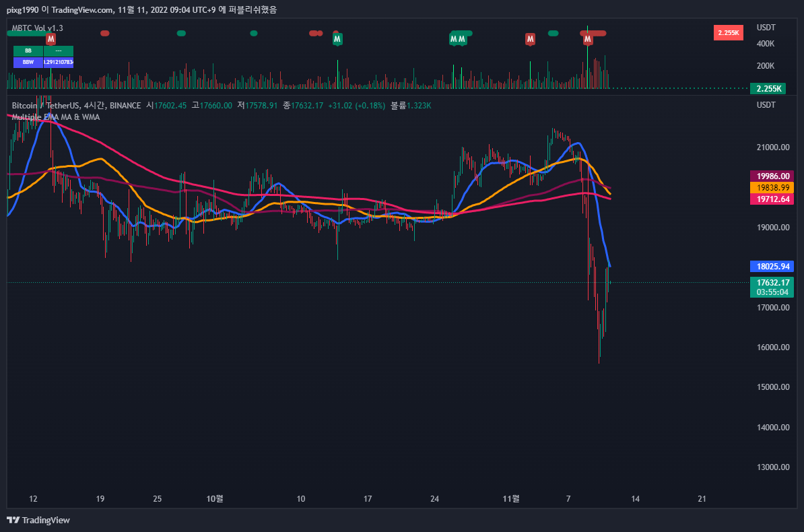Screen dimensions: 804x532
Task: Click the lone green M marker above mid-October volume
Action: [x=337, y=39]
